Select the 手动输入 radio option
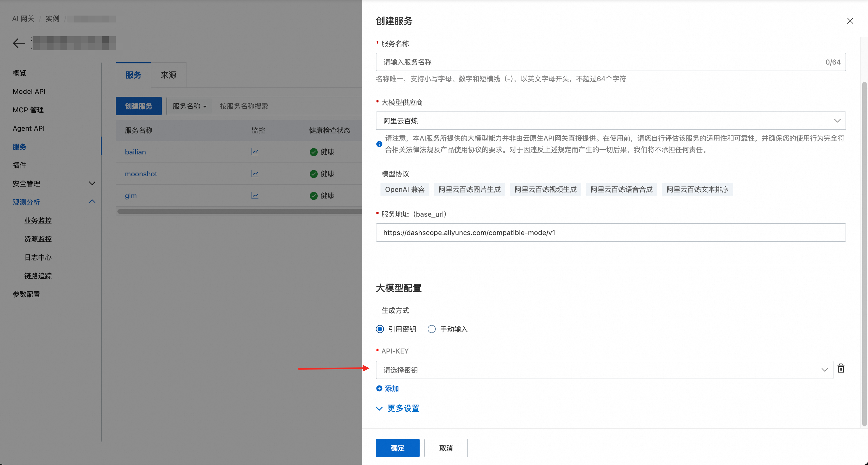Screen dimensions: 868x465 coord(432,329)
